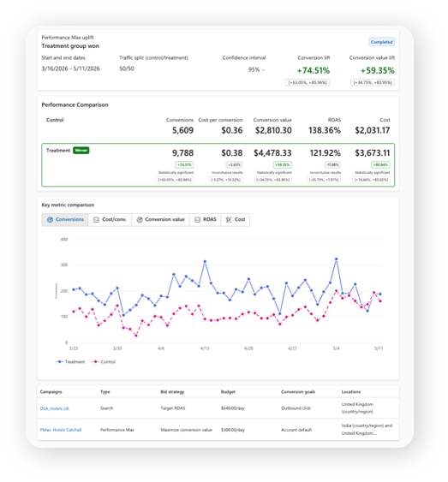This screenshot has width=448, height=482.
Task: Click the Outbound click conversion goal
Action: (x=296, y=408)
